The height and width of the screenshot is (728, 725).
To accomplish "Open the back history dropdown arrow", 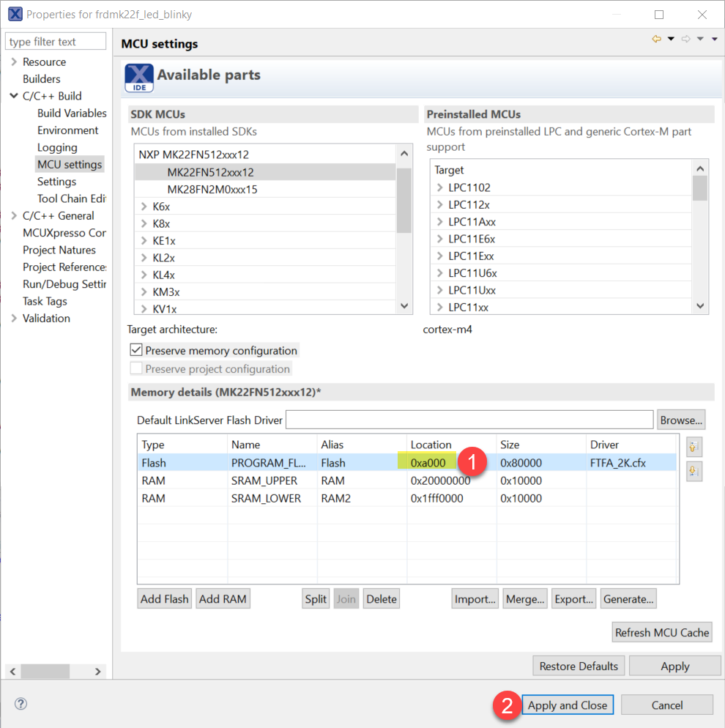I will [x=671, y=39].
